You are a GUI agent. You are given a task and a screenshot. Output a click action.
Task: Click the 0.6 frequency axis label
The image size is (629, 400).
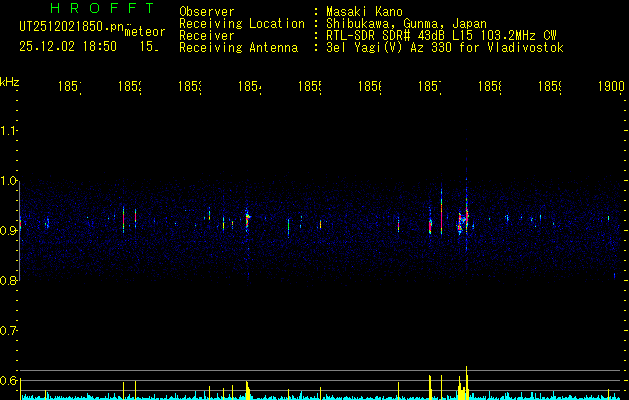(x=9, y=380)
